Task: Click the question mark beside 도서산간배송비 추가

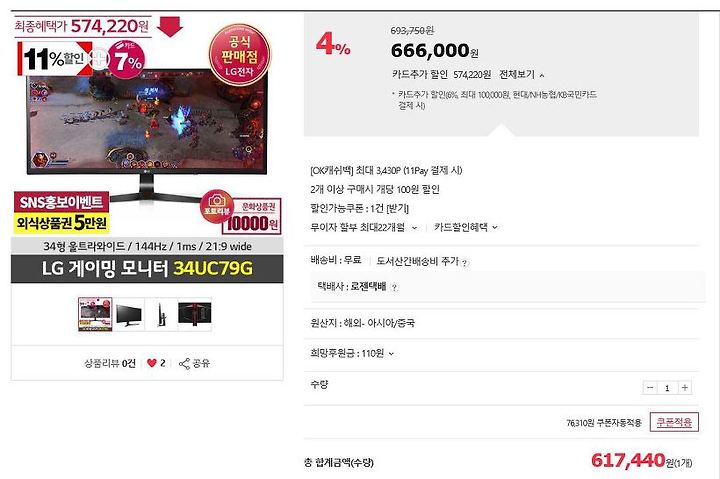Action: pyautogui.click(x=465, y=263)
